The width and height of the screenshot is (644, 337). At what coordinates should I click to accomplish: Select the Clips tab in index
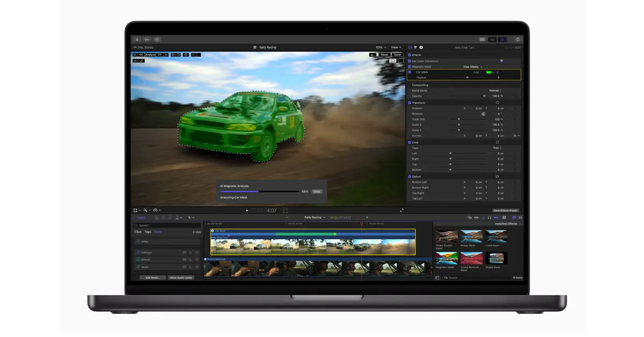pyautogui.click(x=138, y=232)
